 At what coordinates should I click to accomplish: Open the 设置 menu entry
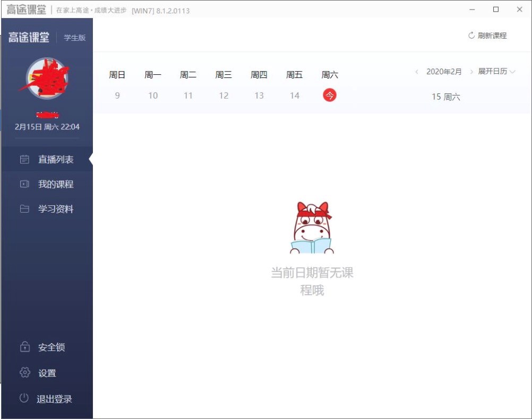point(47,372)
